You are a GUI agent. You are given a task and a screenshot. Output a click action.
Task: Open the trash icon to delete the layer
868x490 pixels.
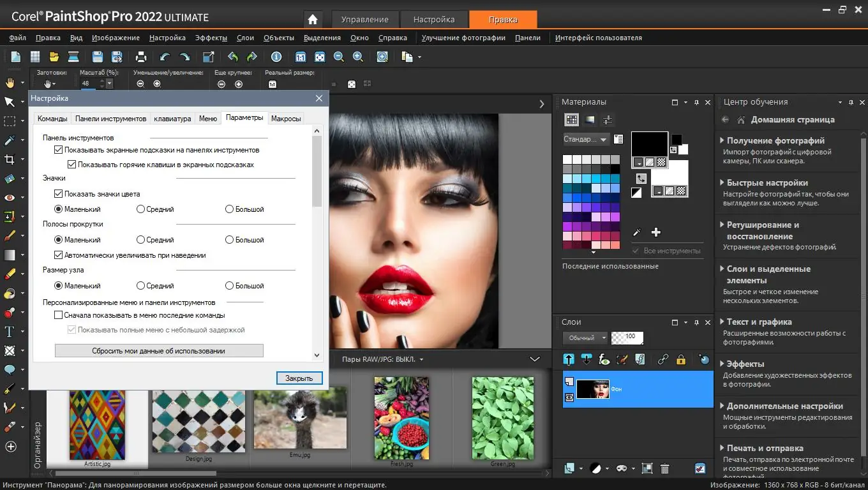click(x=664, y=469)
